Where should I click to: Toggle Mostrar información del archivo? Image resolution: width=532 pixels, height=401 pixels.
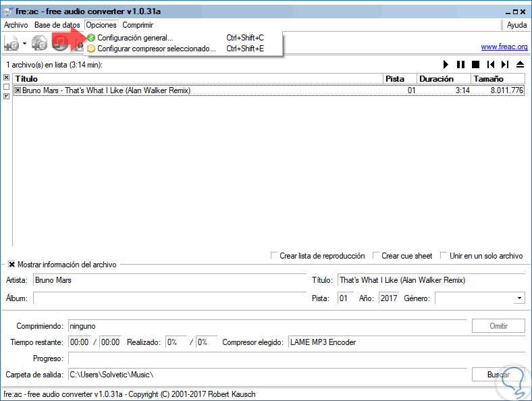[x=12, y=264]
